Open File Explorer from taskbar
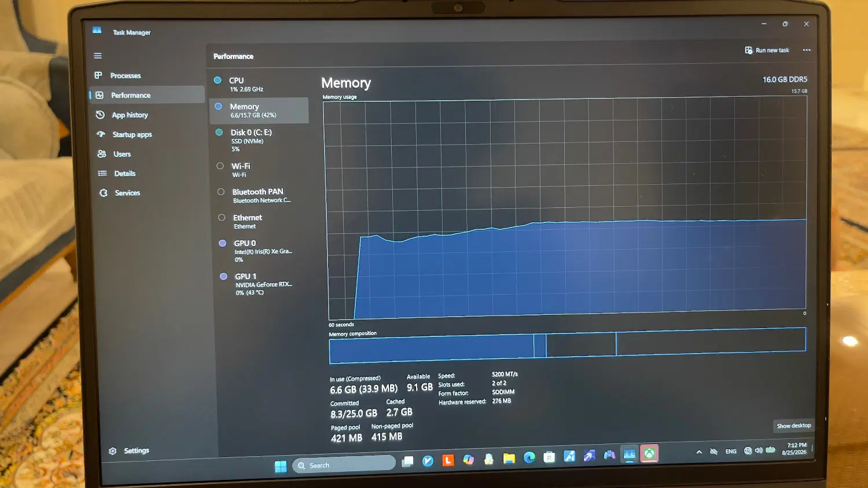Screen dimensions: 868x488 509,458
